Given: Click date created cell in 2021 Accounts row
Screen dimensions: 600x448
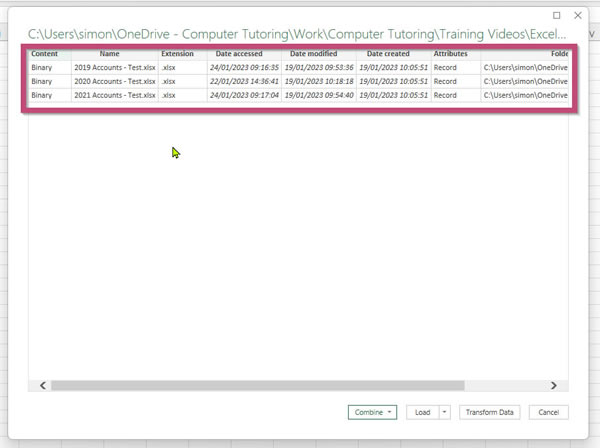Looking at the screenshot, I should (x=393, y=95).
